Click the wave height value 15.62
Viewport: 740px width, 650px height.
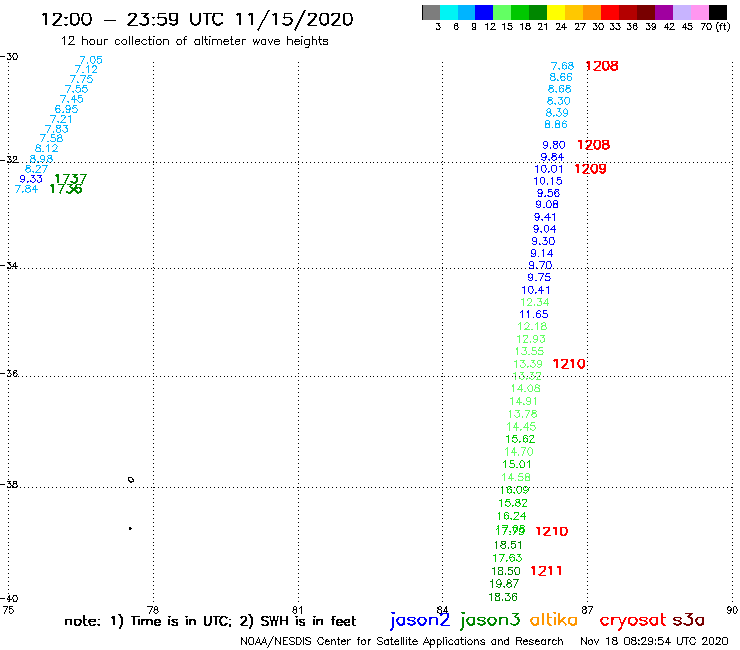520,439
